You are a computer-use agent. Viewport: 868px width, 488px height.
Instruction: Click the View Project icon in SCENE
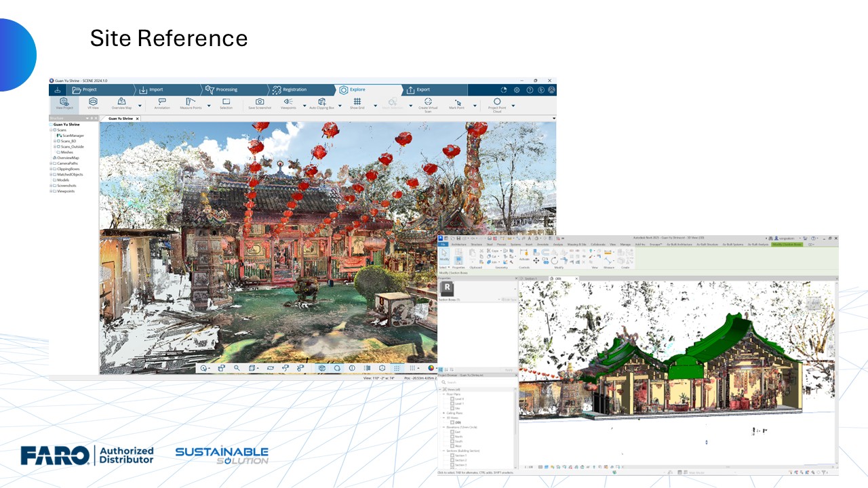tap(64, 102)
